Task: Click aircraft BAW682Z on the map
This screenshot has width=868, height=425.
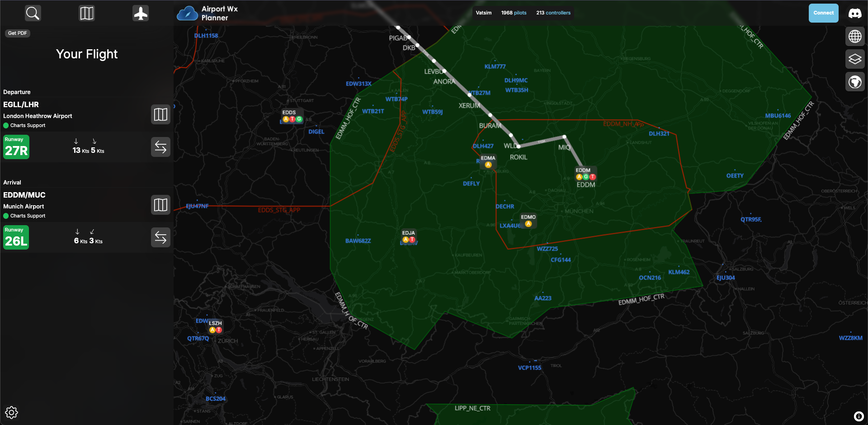Action: [x=358, y=241]
